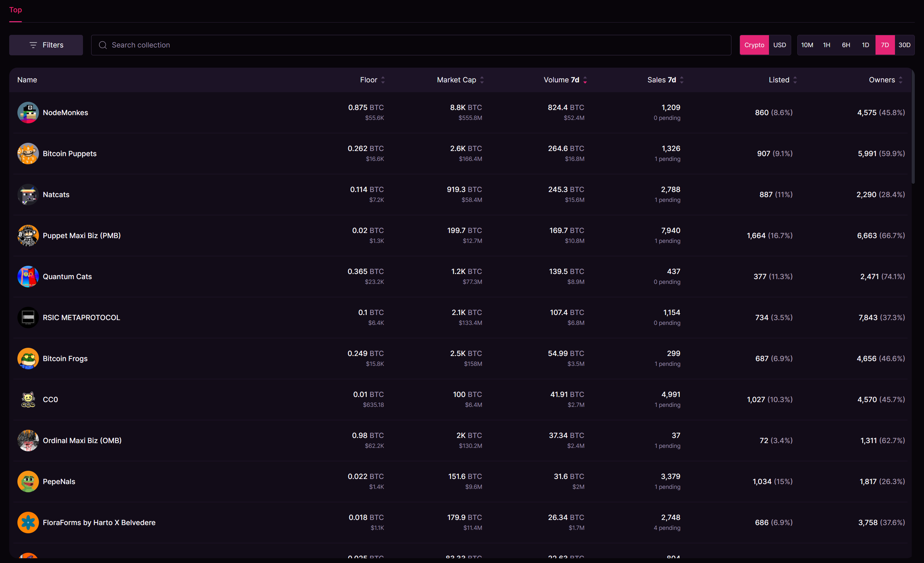Click the NodeMonkes collection avatar icon
The width and height of the screenshot is (924, 563).
point(28,112)
